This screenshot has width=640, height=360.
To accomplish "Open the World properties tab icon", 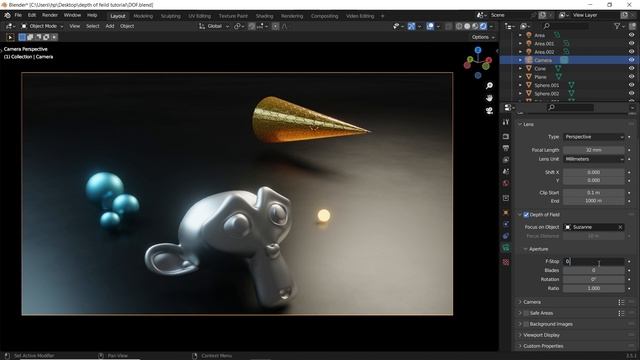I will tap(506, 183).
